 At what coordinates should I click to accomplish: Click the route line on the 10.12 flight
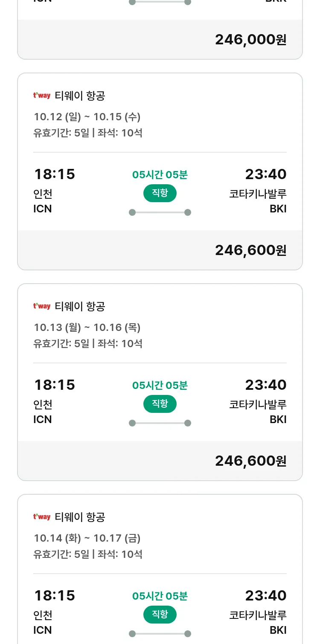[x=160, y=212]
